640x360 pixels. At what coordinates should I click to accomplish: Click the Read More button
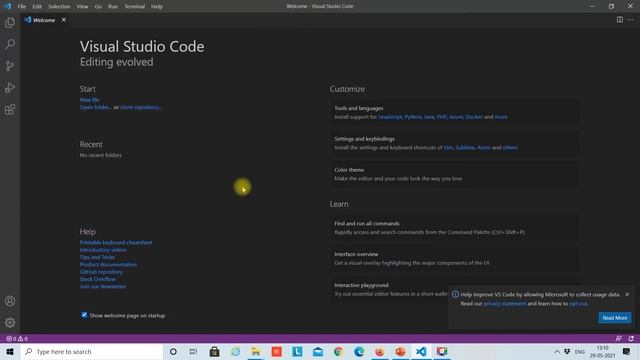tap(615, 318)
